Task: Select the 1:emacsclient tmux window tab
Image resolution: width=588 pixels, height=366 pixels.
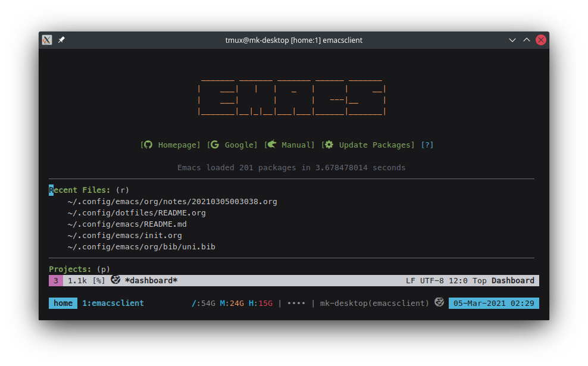Action: (113, 303)
